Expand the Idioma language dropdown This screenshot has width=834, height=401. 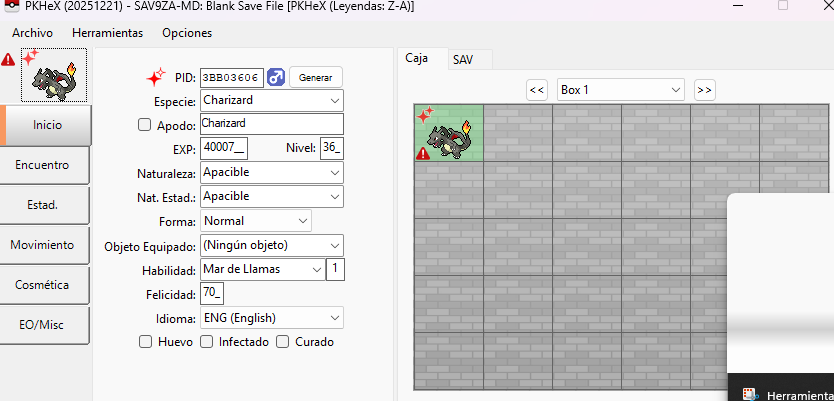click(x=271, y=318)
